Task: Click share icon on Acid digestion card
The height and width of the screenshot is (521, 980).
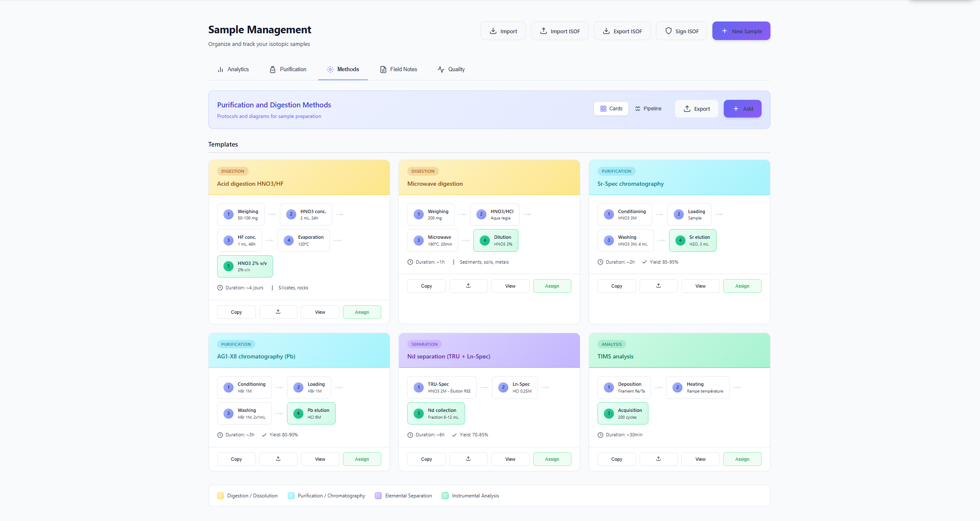Action: (278, 312)
